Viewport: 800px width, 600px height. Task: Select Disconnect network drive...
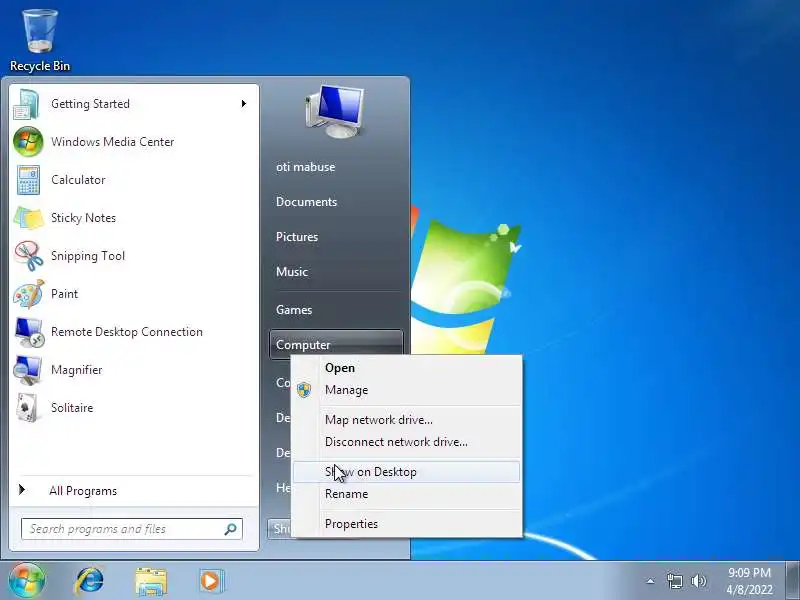pos(407,442)
